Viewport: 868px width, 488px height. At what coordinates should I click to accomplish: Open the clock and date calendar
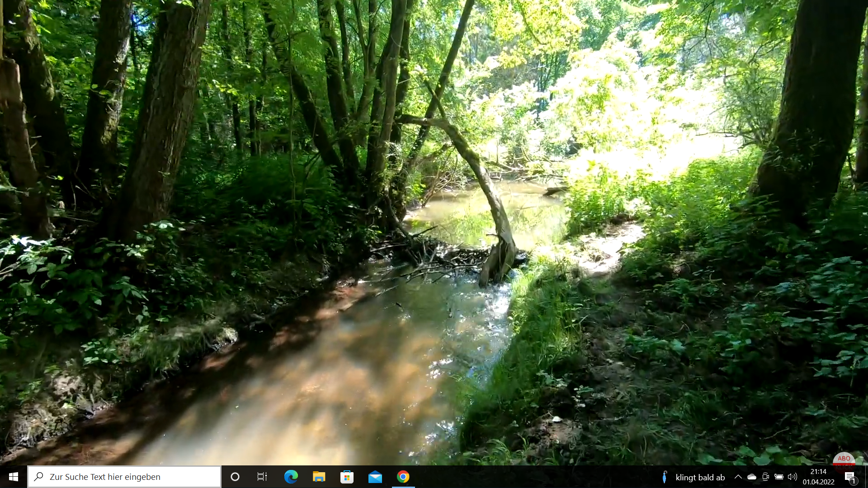coord(818,477)
